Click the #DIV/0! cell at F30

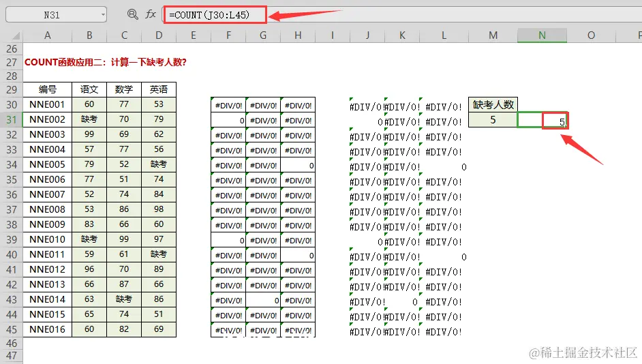pyautogui.click(x=228, y=106)
